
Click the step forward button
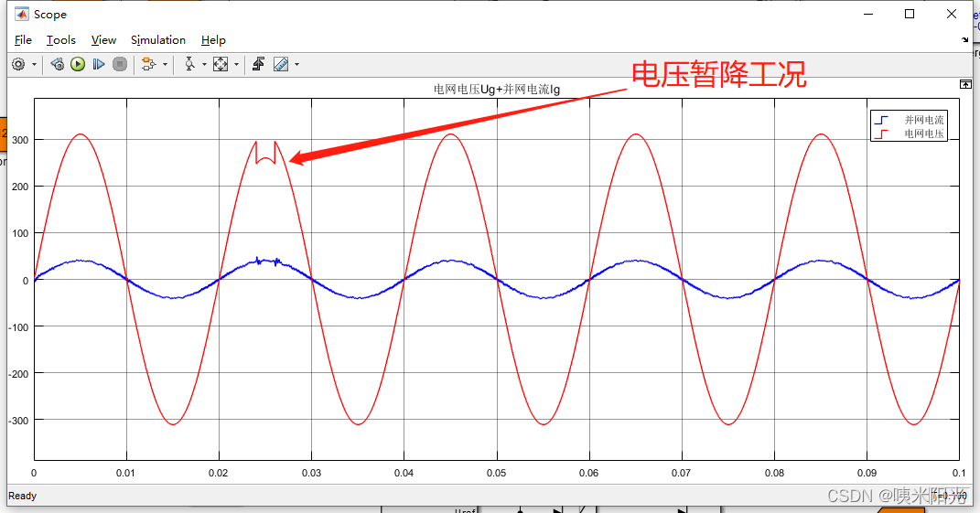click(99, 64)
